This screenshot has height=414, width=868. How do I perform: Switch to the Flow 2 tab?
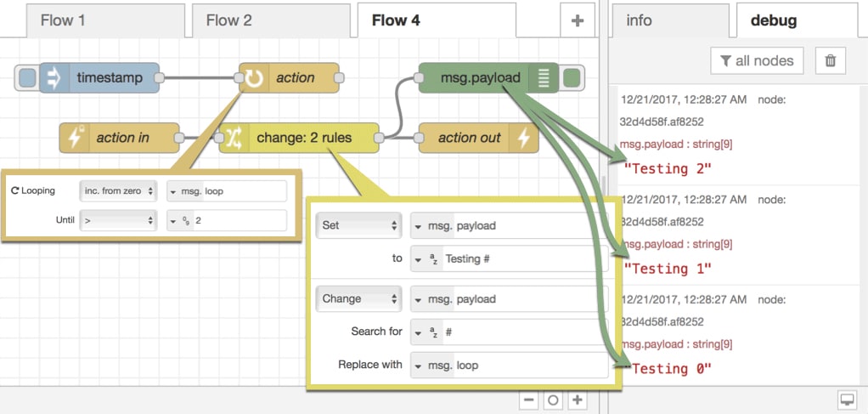pos(271,21)
